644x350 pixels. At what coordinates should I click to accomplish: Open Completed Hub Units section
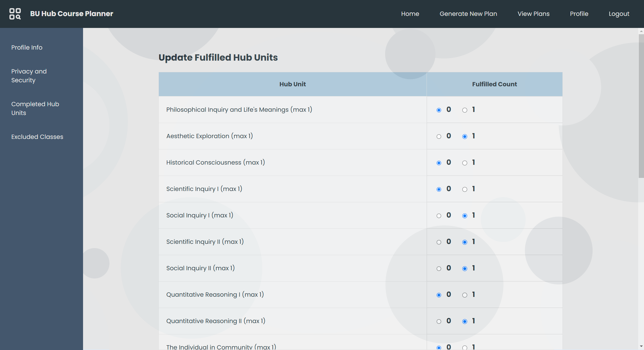pos(35,108)
